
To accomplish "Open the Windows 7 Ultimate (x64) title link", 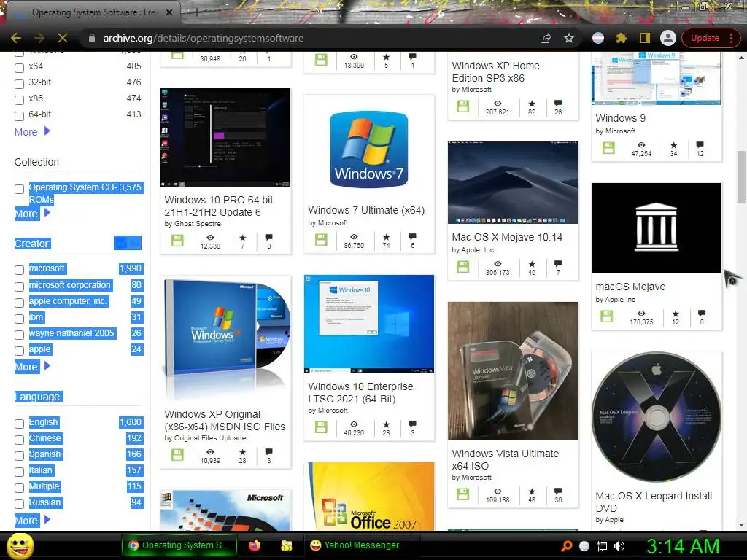I will pos(366,210).
